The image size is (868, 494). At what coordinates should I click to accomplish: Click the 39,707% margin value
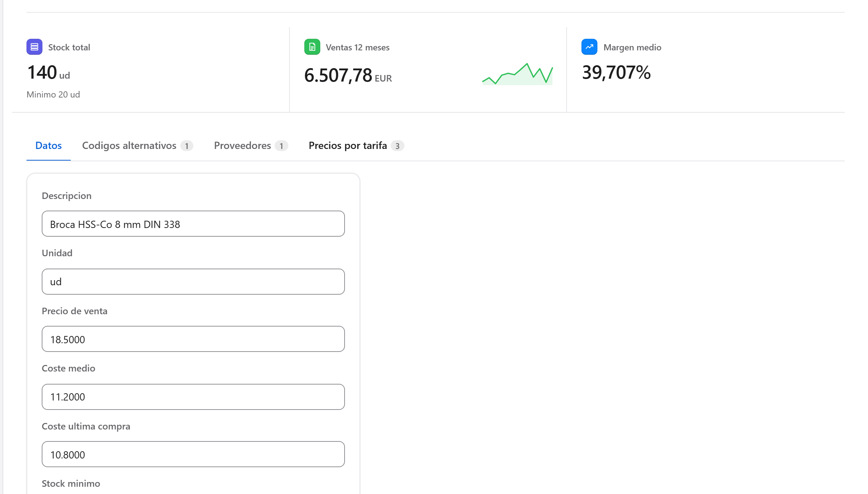tap(616, 72)
